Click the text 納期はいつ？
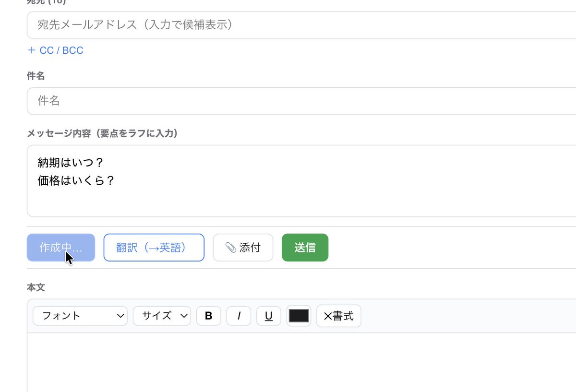Screen dimensions: 576x392 pyautogui.click(x=71, y=163)
